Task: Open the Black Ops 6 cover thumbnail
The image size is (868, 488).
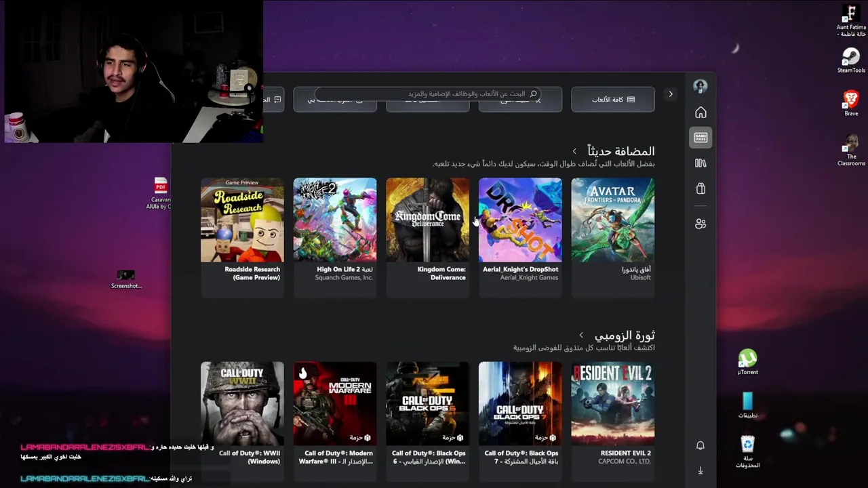Action: click(x=427, y=403)
